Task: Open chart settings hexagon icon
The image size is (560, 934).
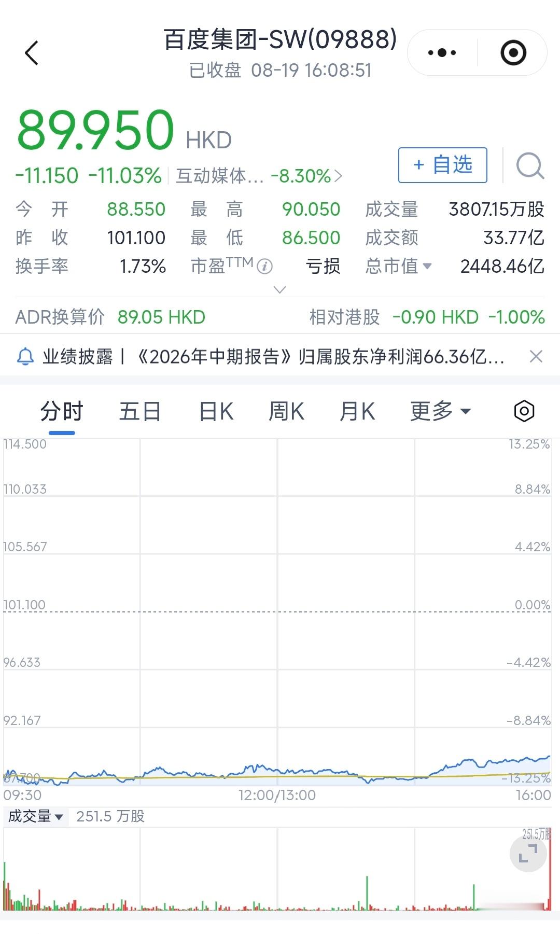Action: click(x=524, y=411)
